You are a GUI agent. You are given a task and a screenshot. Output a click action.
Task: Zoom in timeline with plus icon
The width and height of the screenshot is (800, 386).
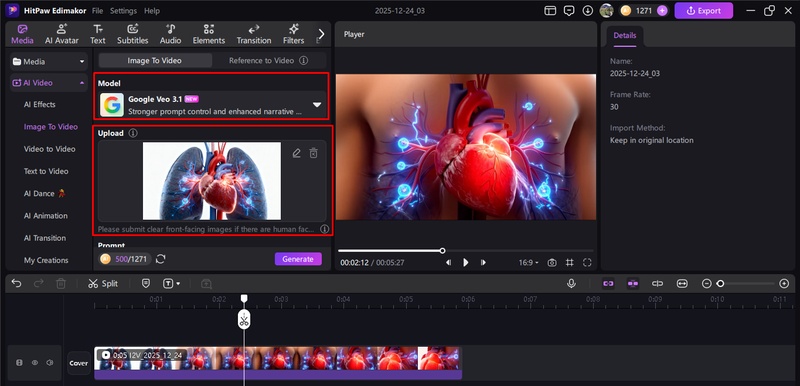pos(784,284)
